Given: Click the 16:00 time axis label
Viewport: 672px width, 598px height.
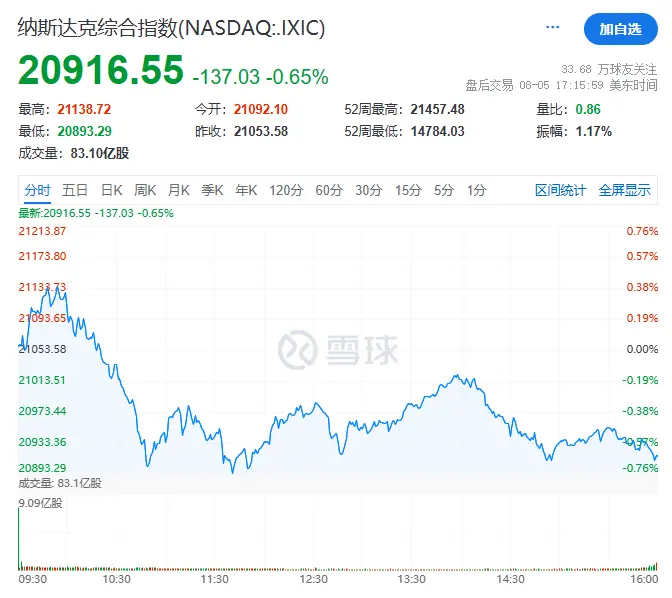Looking at the screenshot, I should pyautogui.click(x=644, y=580).
